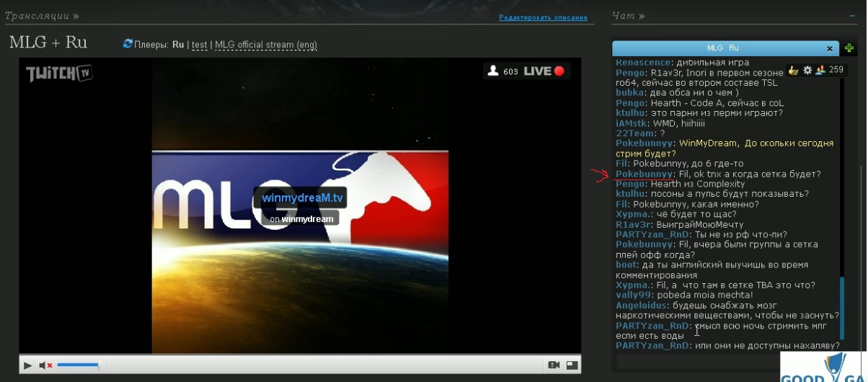The height and width of the screenshot is (382, 868).
Task: Select the test player
Action: pos(200,45)
